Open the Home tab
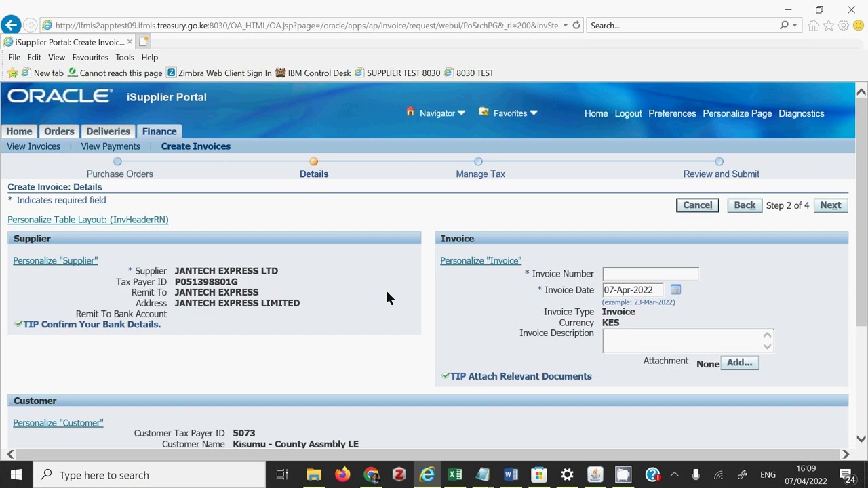 (x=19, y=131)
